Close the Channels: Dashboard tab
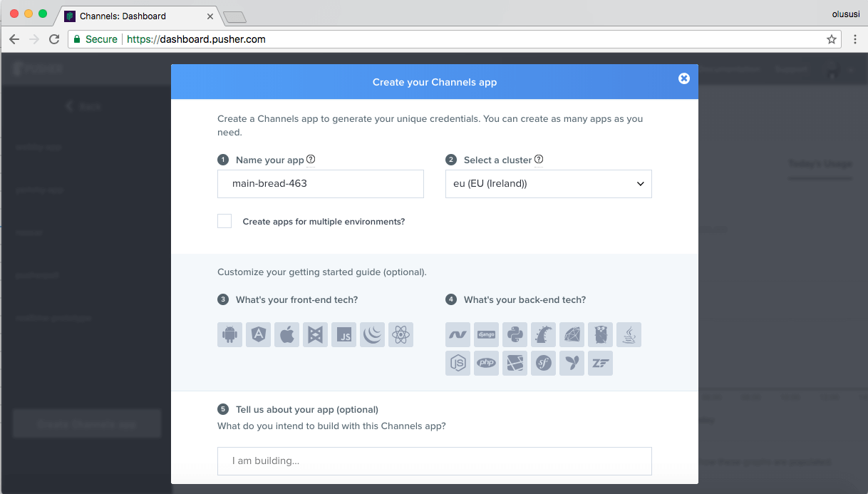Viewport: 868px width, 494px height. pos(210,16)
